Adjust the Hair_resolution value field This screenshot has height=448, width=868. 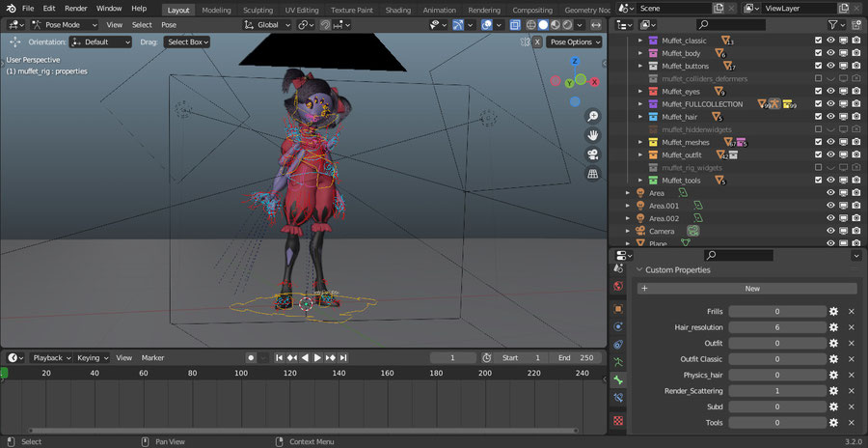(x=777, y=327)
